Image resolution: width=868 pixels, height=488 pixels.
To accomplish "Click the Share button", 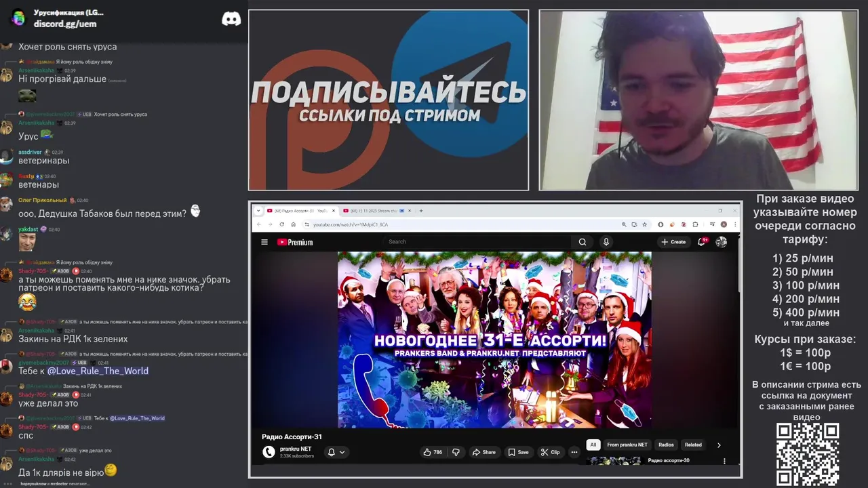I will [x=484, y=452].
